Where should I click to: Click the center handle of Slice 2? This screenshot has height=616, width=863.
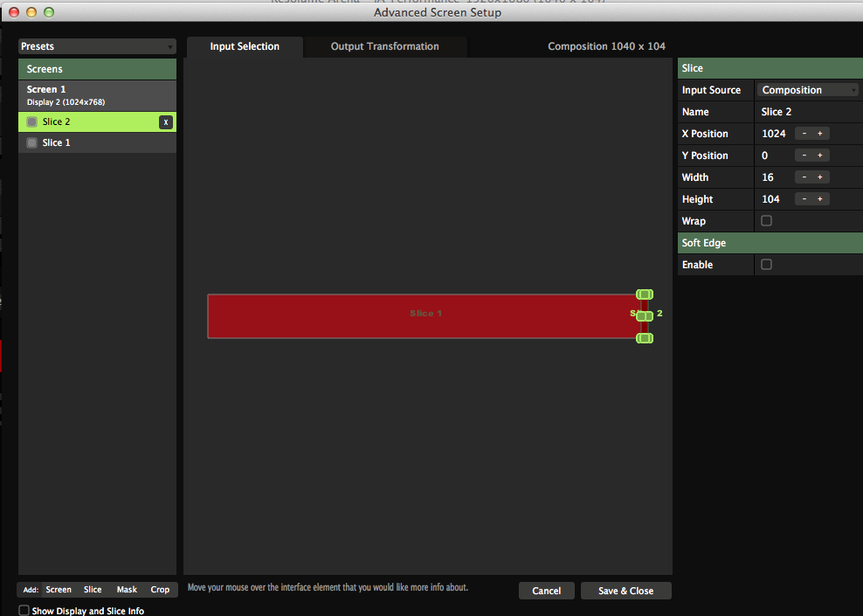645,316
